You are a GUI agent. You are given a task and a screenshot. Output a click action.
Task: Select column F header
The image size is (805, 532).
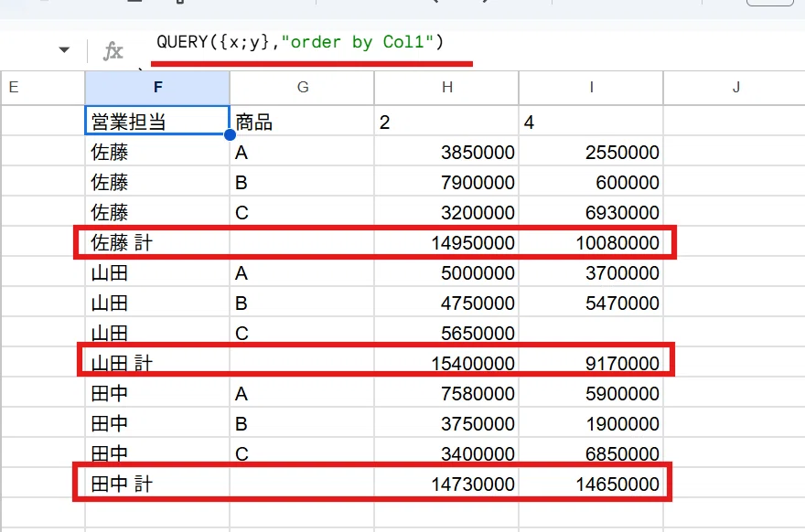[x=157, y=88]
